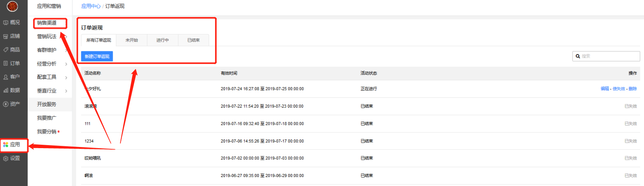Click time range starting 2019-07-24 16:27:08
The width and height of the screenshot is (644, 186).
[262, 89]
